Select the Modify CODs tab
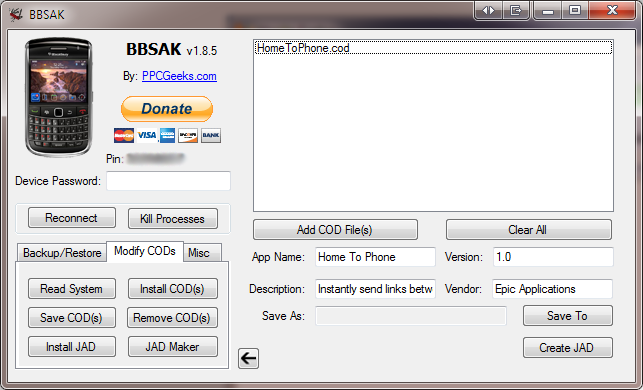643x390 pixels. (x=145, y=251)
